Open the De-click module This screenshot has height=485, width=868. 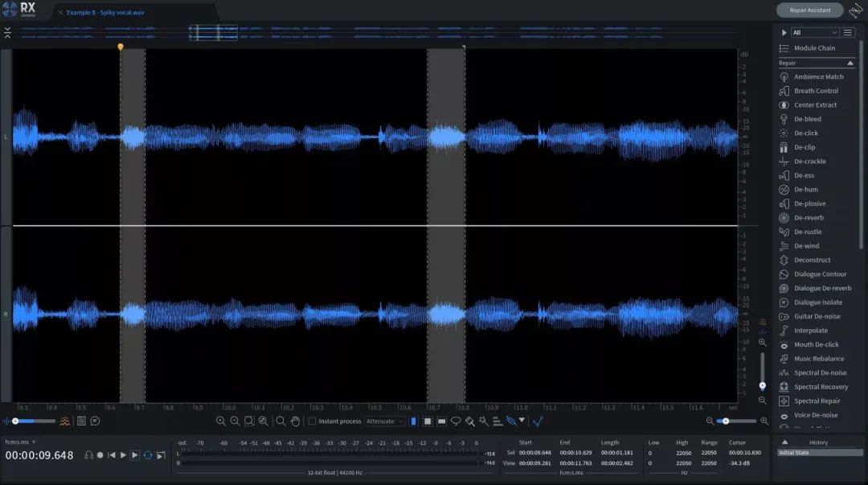(798, 133)
